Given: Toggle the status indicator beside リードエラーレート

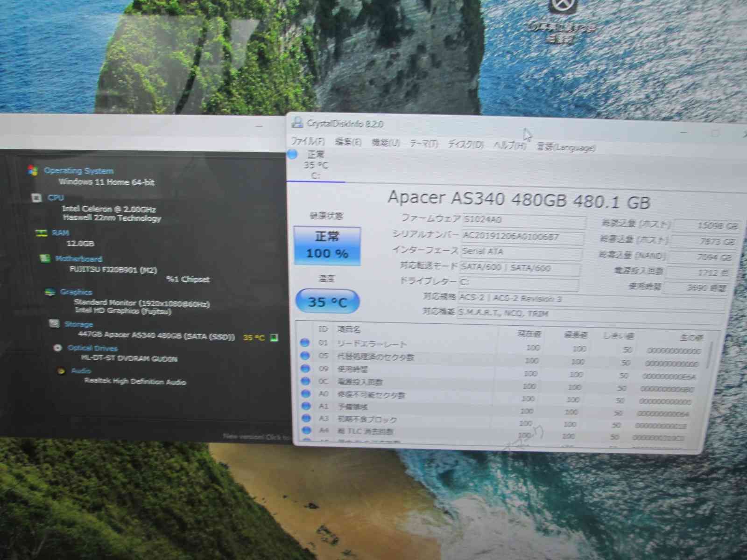Looking at the screenshot, I should coord(305,342).
